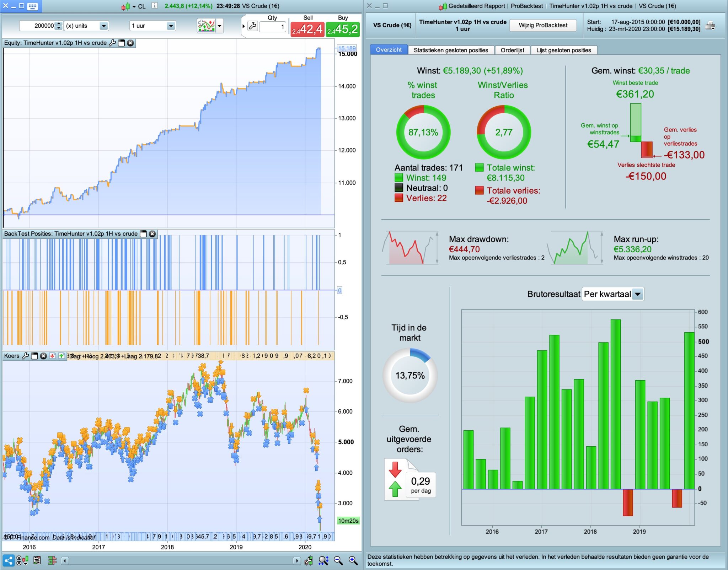Click the indicators and trading systems icon
The height and width of the screenshot is (570, 728).
(x=206, y=26)
